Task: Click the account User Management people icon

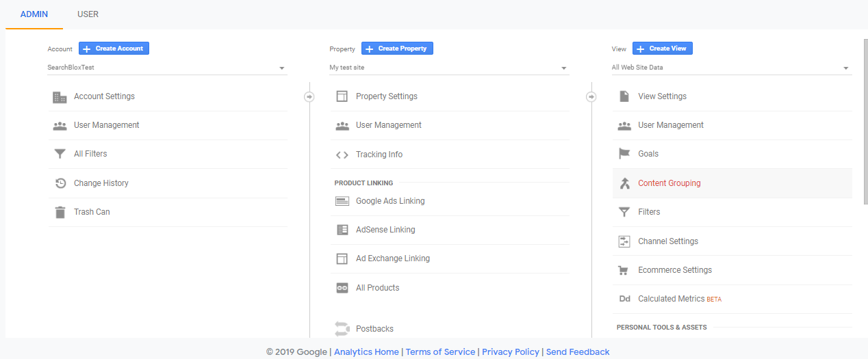Action: click(x=60, y=125)
